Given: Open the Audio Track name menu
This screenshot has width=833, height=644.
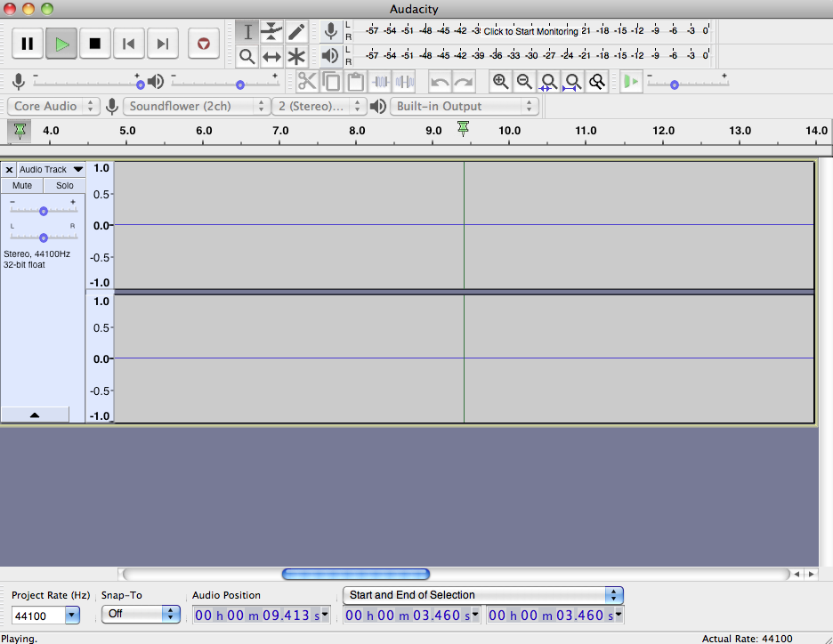Looking at the screenshot, I should 51,169.
